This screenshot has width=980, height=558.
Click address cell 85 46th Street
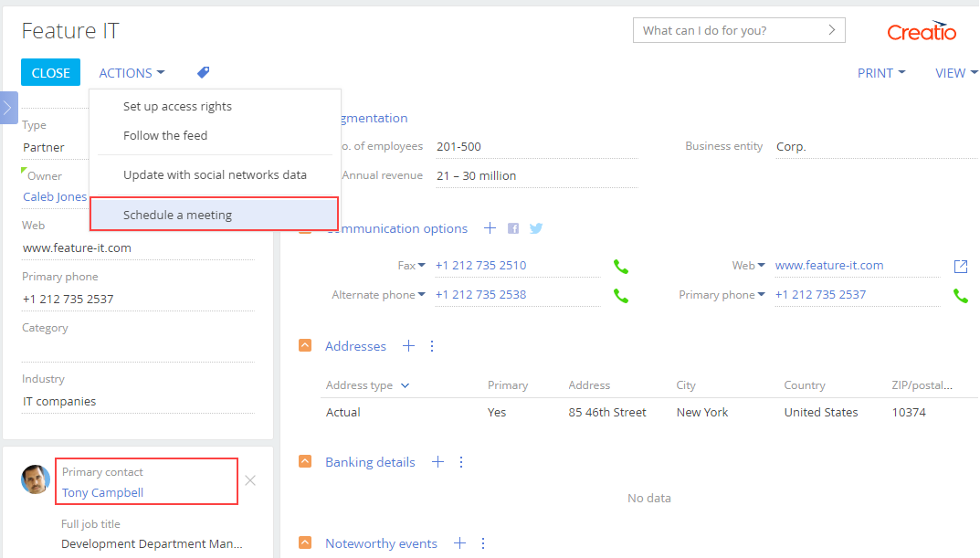[x=607, y=413]
